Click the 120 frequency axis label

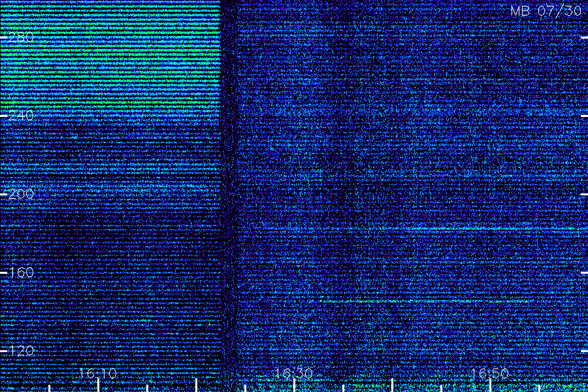(x=21, y=351)
